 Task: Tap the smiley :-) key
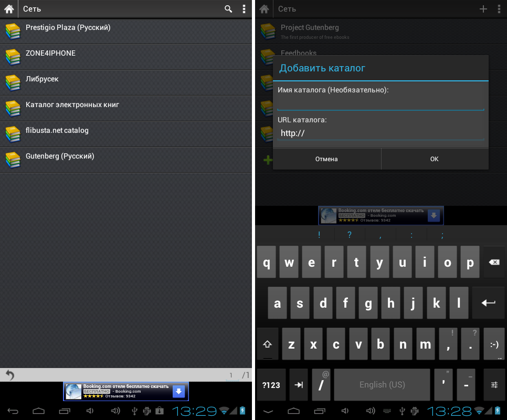tap(494, 344)
